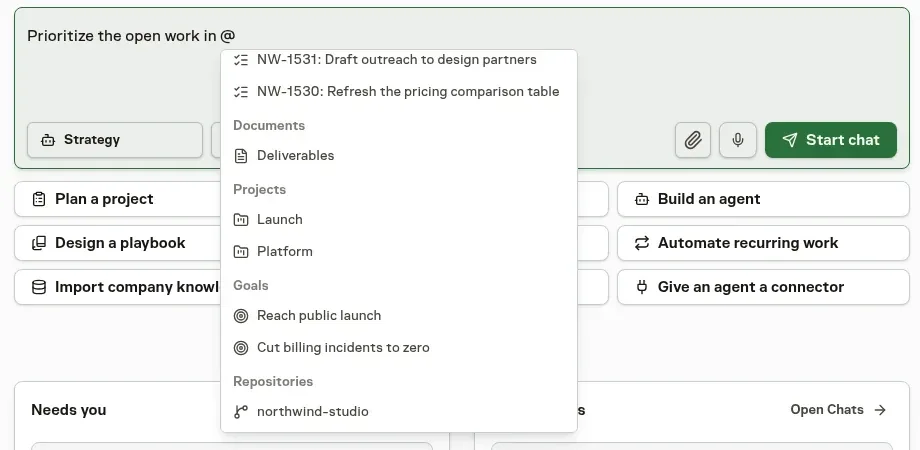
Task: Choose the Deliverables document mention
Action: point(399,155)
